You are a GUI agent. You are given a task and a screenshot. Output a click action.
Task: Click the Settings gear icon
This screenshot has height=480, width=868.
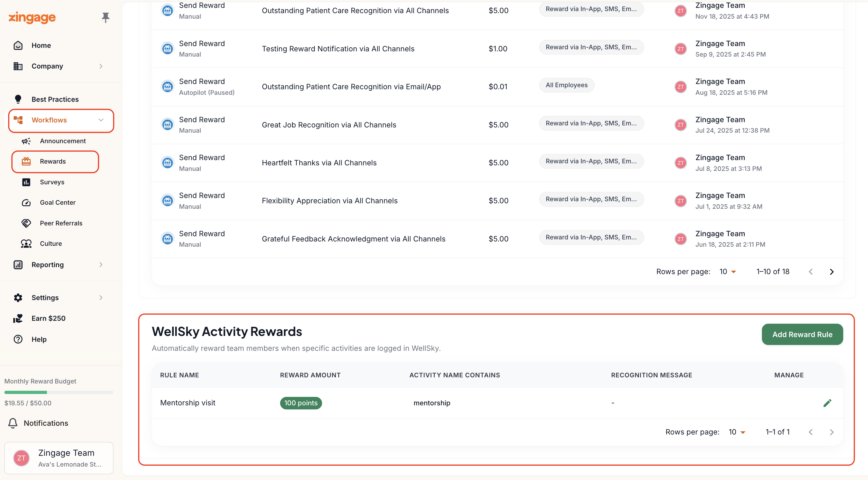18,298
